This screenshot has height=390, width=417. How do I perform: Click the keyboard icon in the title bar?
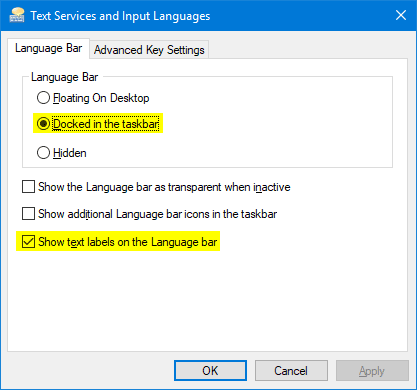(17, 15)
